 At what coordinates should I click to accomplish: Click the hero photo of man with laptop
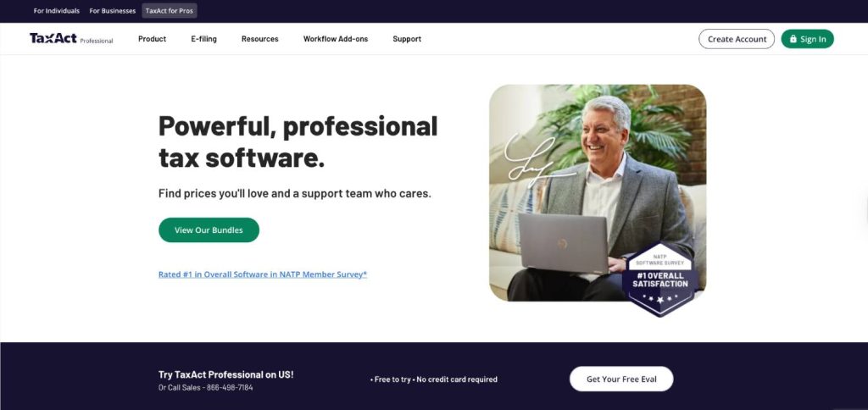pos(598,192)
